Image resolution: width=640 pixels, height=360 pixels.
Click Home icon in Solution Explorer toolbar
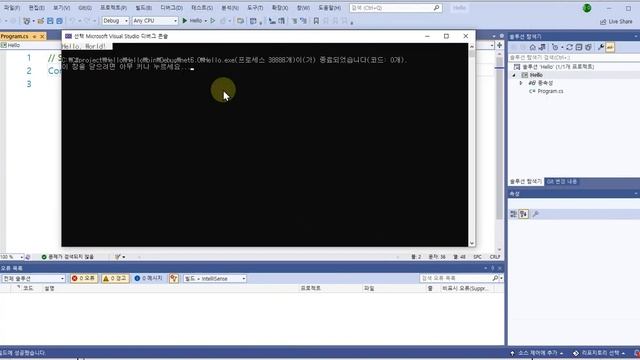pyautogui.click(x=532, y=47)
